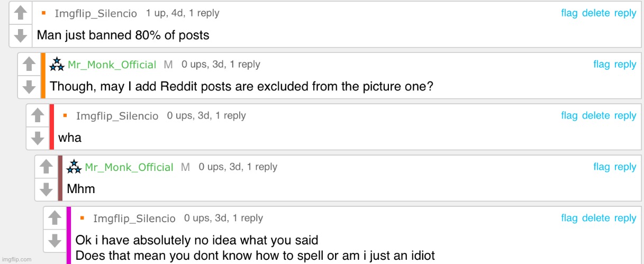
Task: Downvote Mr_Monk_Official's Reddit posts comment
Action: pyautogui.click(x=29, y=86)
